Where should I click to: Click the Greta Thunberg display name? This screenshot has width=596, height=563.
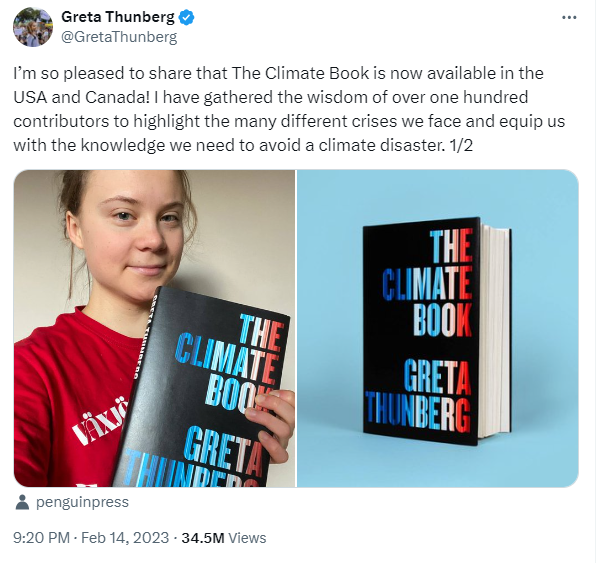click(x=118, y=17)
